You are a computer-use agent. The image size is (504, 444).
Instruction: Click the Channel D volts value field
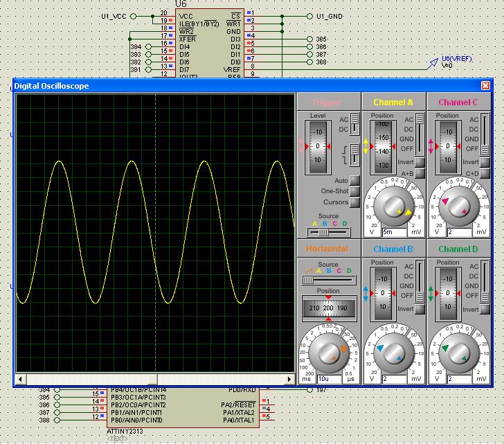459,379
